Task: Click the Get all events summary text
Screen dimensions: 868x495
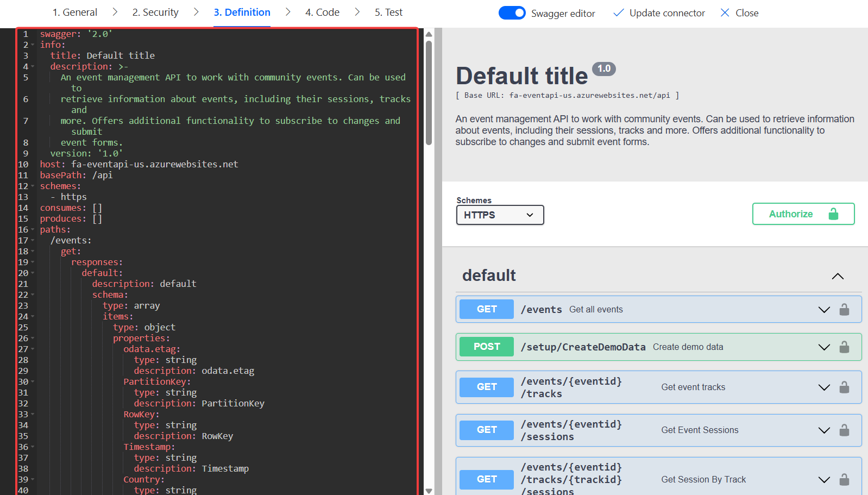Action: pyautogui.click(x=596, y=310)
